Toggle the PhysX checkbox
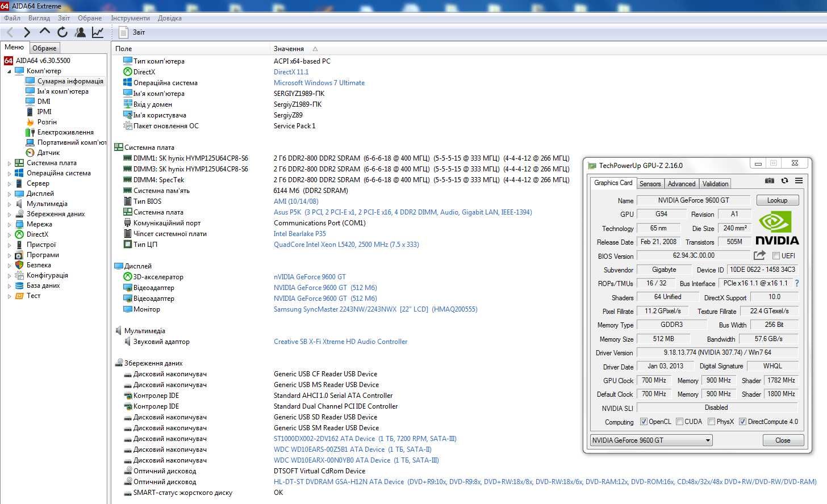Image resolution: width=827 pixels, height=504 pixels. tap(711, 422)
